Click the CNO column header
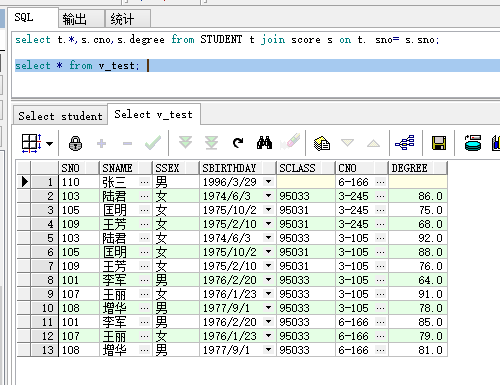Screen dimensions: 500x385 click(x=362, y=168)
